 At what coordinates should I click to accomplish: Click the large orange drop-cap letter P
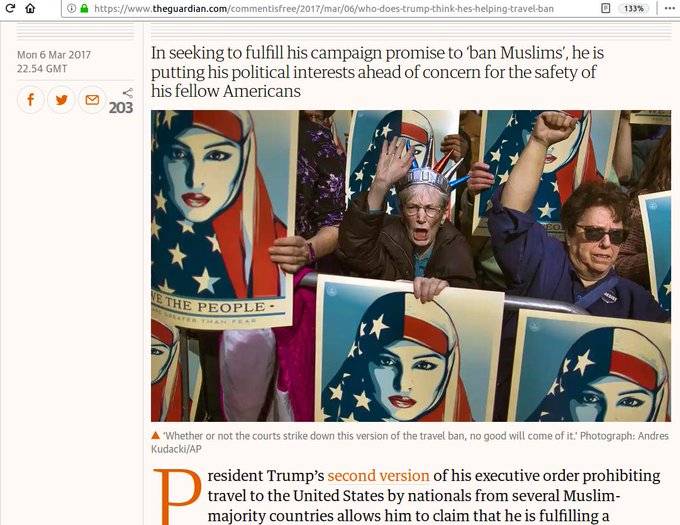178,497
